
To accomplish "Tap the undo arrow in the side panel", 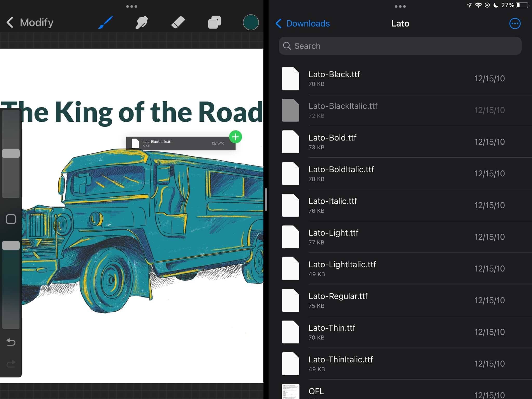I will pyautogui.click(x=11, y=343).
